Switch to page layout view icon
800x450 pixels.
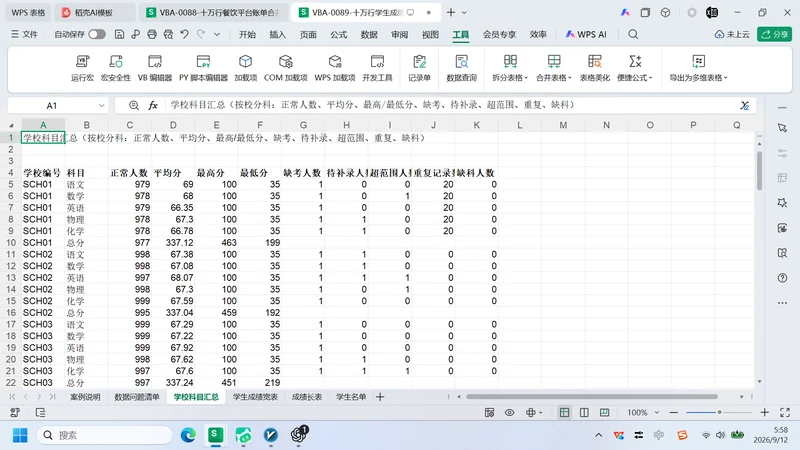pos(584,412)
